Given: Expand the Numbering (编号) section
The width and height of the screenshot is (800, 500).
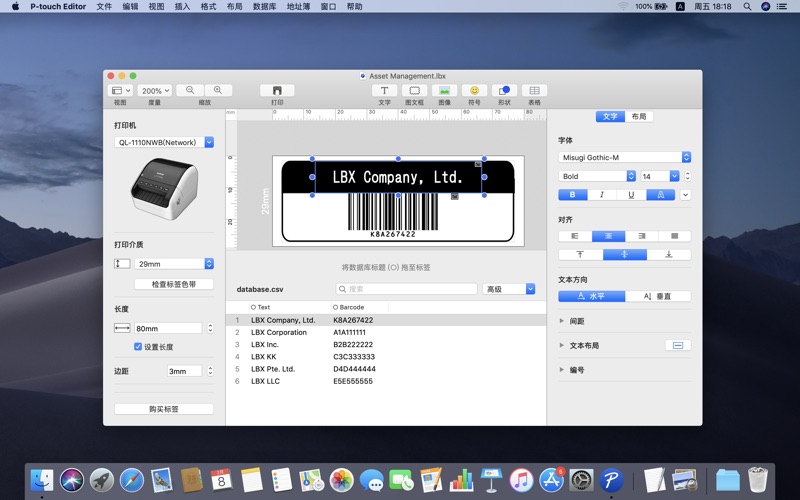Looking at the screenshot, I should pyautogui.click(x=562, y=369).
